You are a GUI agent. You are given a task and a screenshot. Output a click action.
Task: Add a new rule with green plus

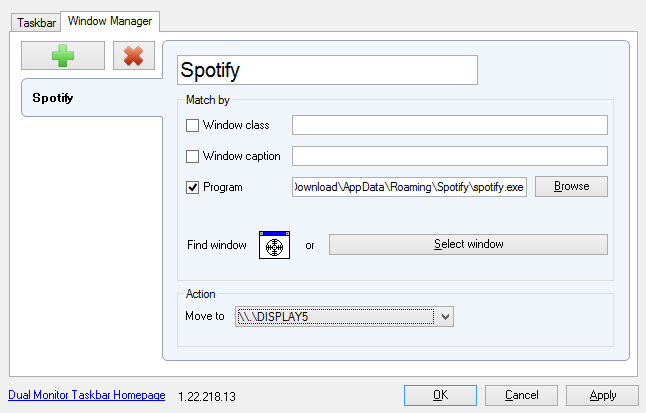(63, 56)
